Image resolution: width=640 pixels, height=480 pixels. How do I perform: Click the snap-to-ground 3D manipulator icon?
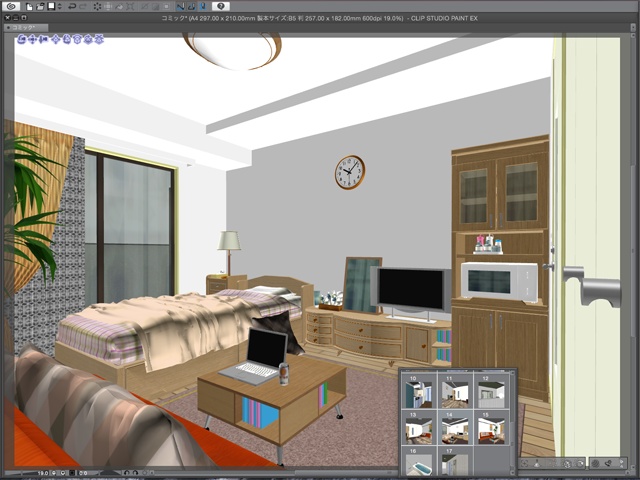tap(99, 40)
